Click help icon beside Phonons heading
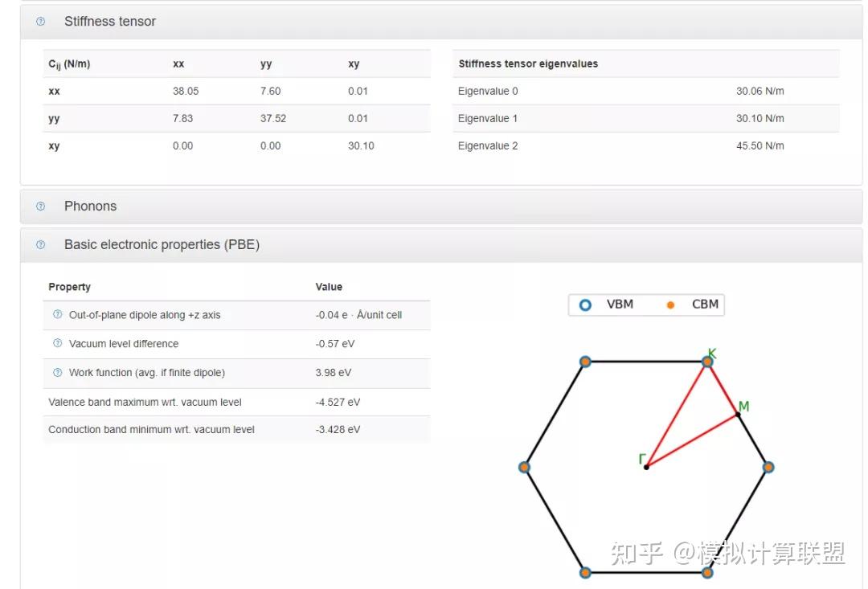This screenshot has width=868, height=589. (x=41, y=207)
